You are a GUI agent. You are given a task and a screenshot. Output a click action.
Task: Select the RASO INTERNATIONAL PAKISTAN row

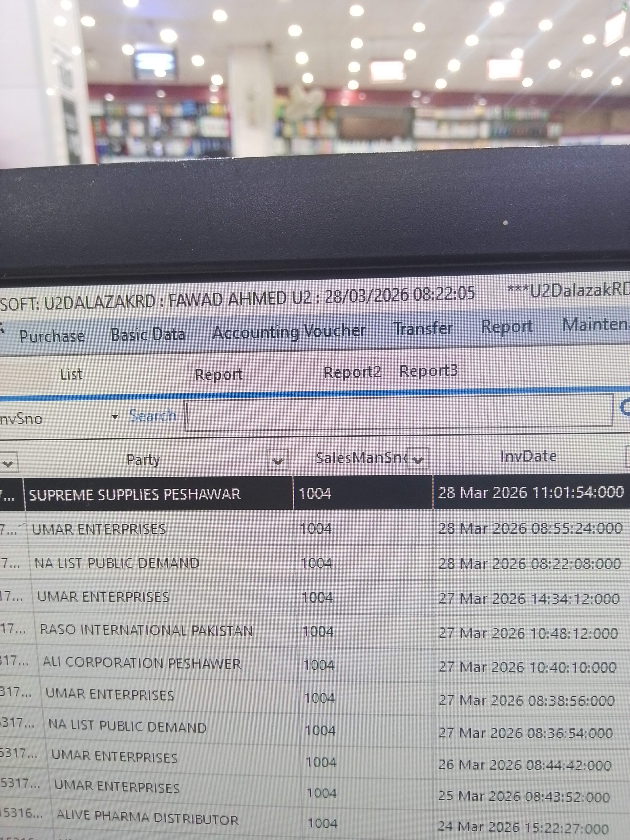(x=315, y=631)
